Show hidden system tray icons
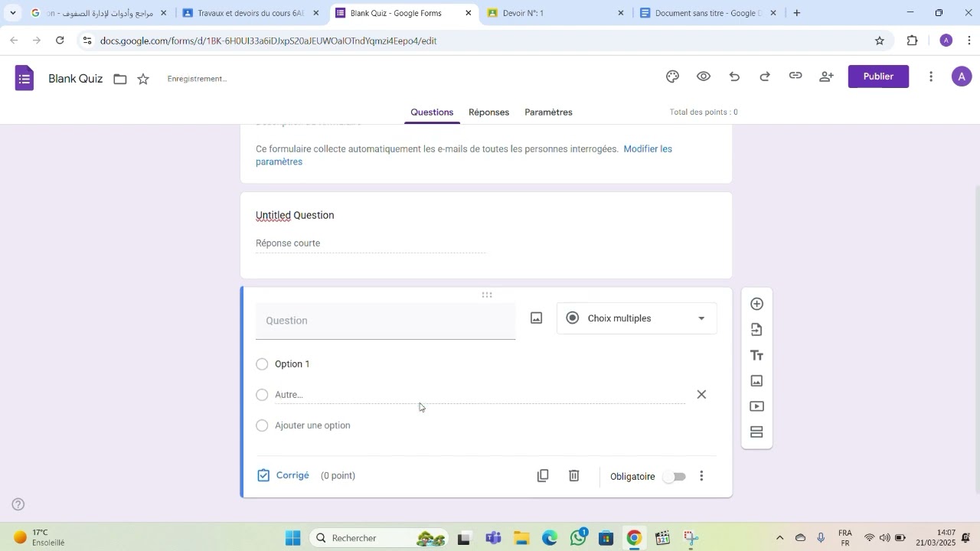Image resolution: width=980 pixels, height=551 pixels. pos(780,538)
